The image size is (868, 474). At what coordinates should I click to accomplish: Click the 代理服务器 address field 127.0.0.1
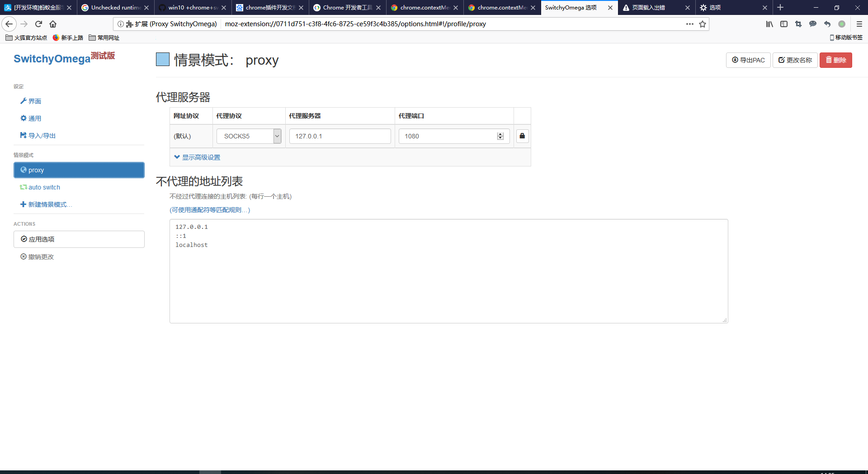tap(340, 136)
